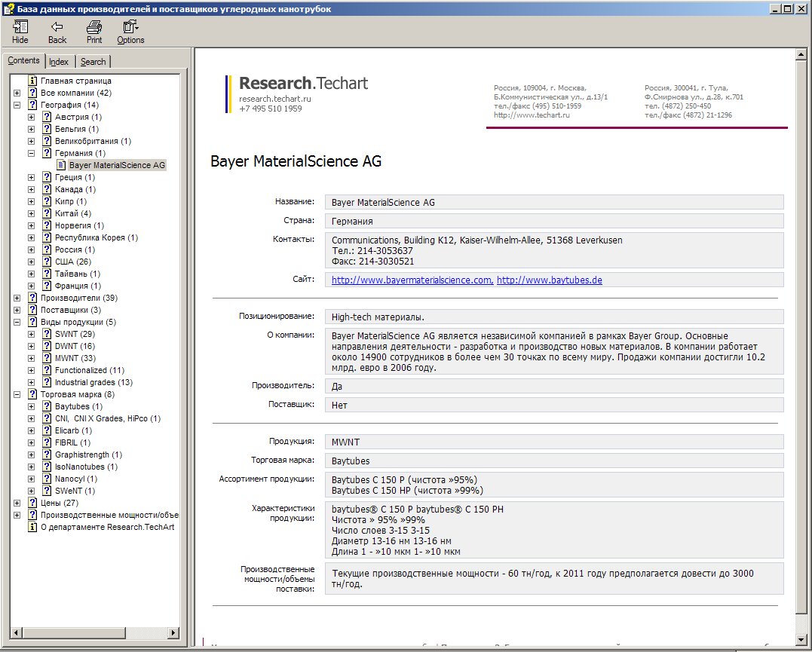Click the Bayer MaterialScience AG page icon
The width and height of the screenshot is (812, 652).
pos(62,165)
